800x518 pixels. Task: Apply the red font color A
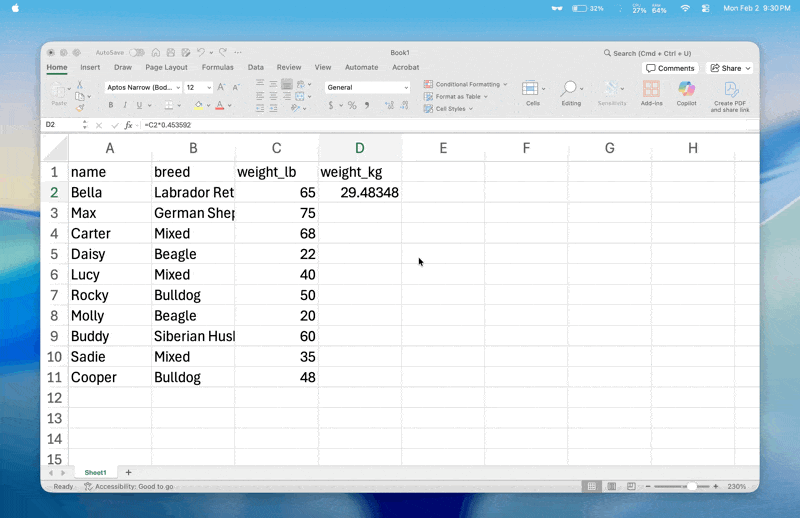click(x=220, y=105)
